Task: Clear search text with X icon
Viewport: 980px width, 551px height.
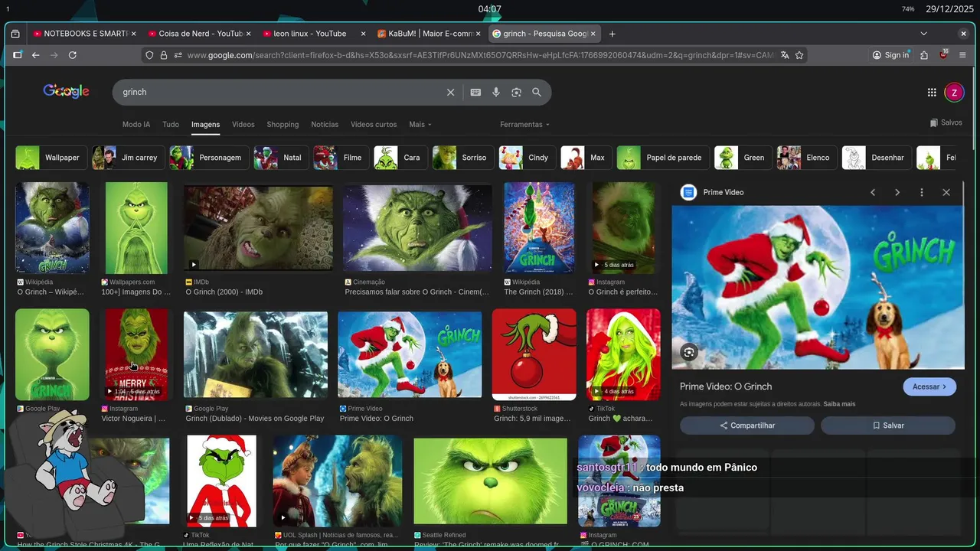Action: tap(450, 92)
